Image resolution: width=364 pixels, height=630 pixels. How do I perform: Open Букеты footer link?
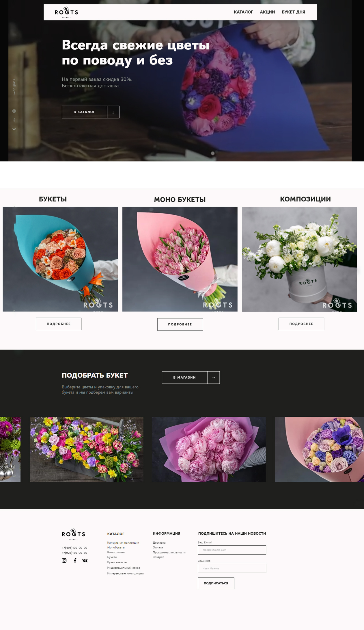coord(112,557)
